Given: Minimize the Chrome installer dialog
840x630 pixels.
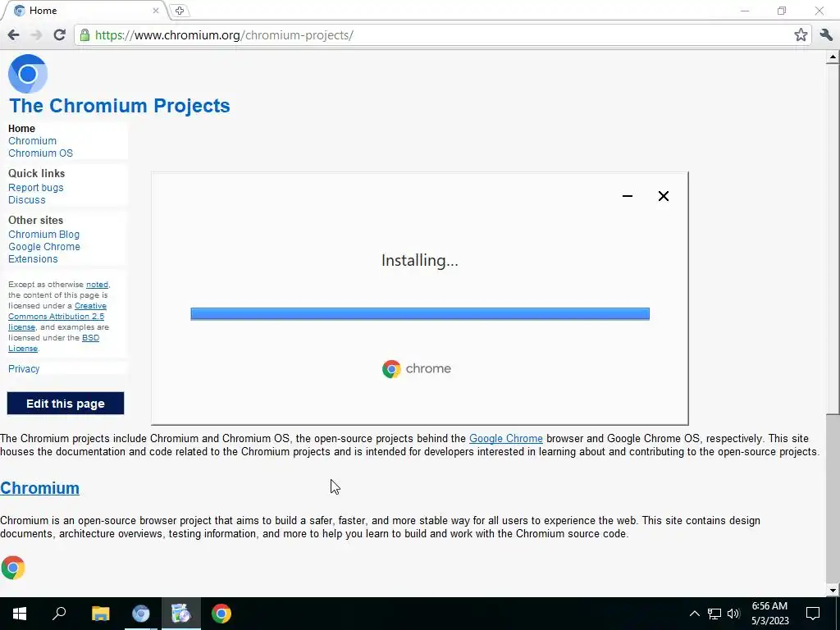Looking at the screenshot, I should pos(628,196).
